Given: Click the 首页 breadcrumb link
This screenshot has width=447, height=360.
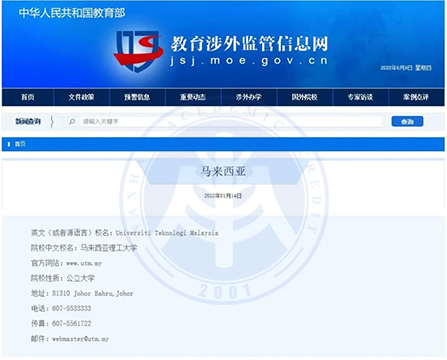Looking at the screenshot, I should coord(20,144).
